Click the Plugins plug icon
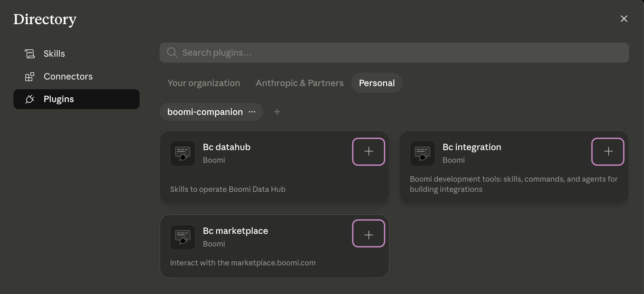Viewport: 644px width, 294px height. 30,99
